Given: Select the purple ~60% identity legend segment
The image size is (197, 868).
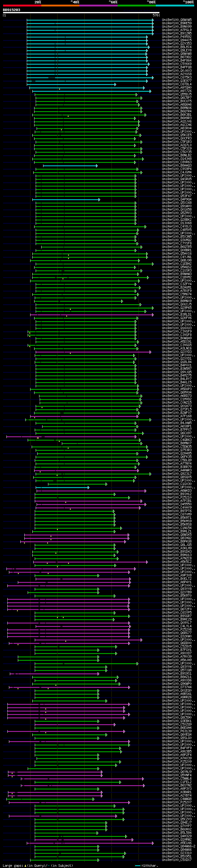Looking at the screenshot, I should coord(99,6).
